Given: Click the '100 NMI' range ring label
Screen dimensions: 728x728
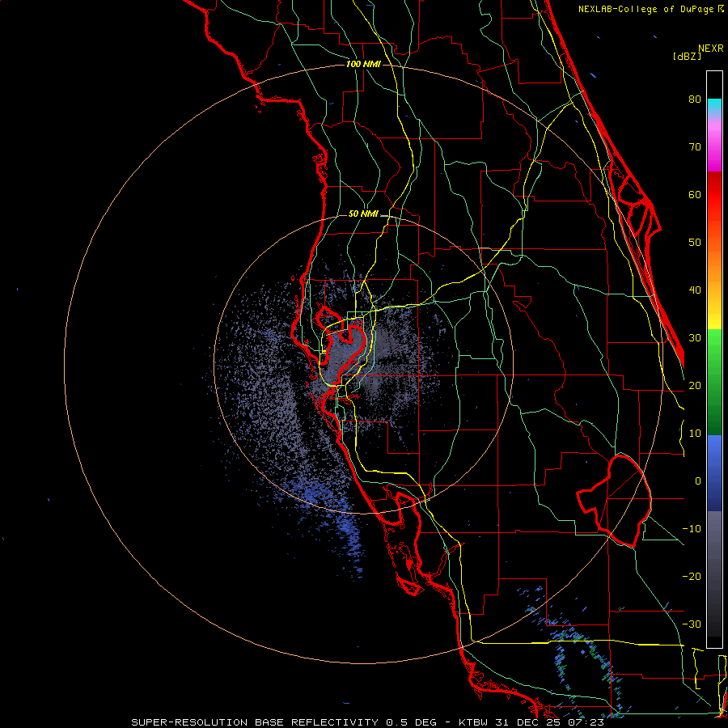Looking at the screenshot, I should click(x=363, y=64).
